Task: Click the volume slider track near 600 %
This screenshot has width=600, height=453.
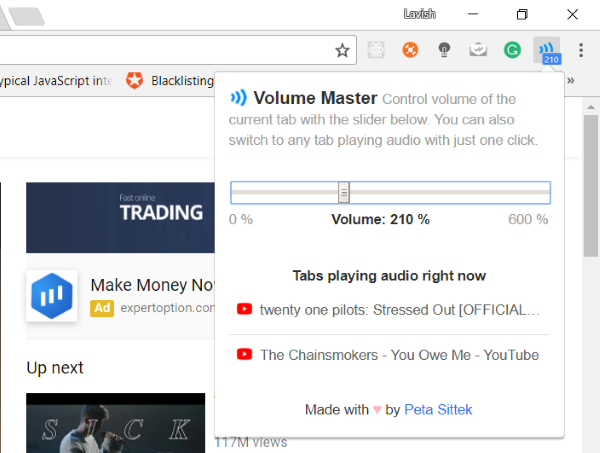Action: (x=545, y=192)
